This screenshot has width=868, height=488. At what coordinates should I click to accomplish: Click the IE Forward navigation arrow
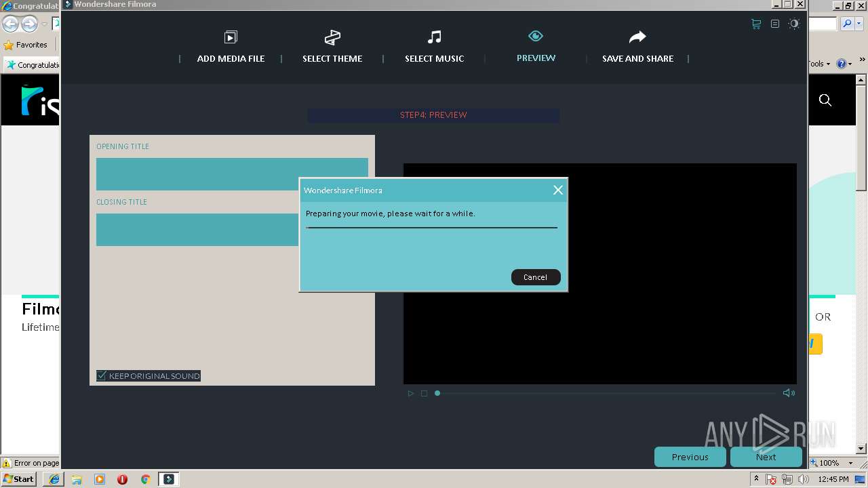coord(29,24)
